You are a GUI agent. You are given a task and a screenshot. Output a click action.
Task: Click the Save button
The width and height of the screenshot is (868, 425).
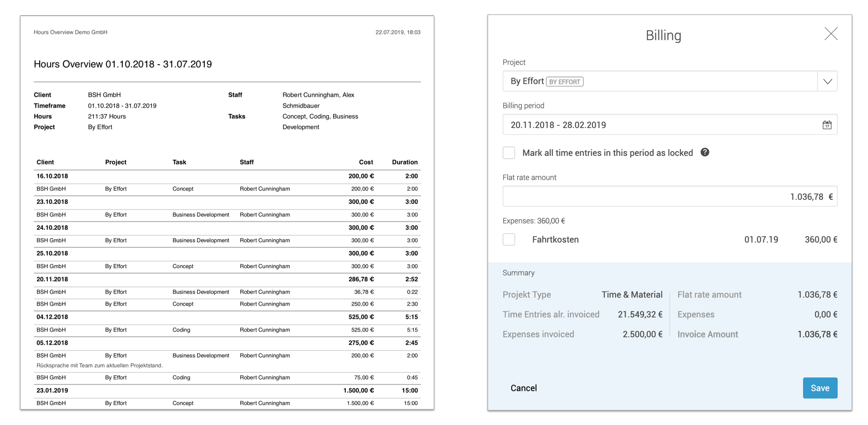point(819,388)
